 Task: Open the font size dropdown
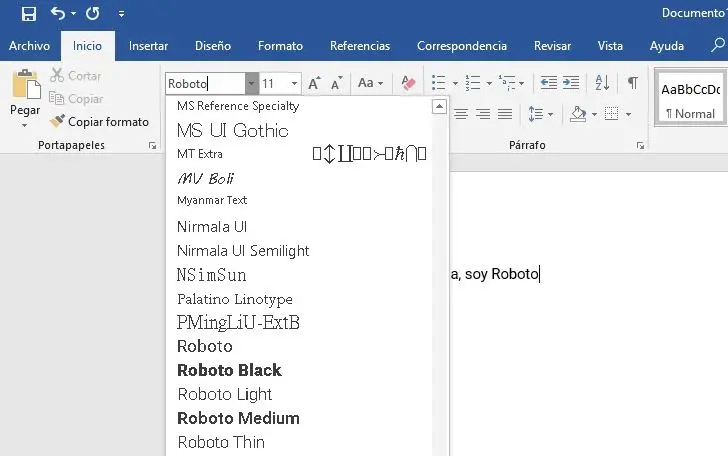[294, 84]
